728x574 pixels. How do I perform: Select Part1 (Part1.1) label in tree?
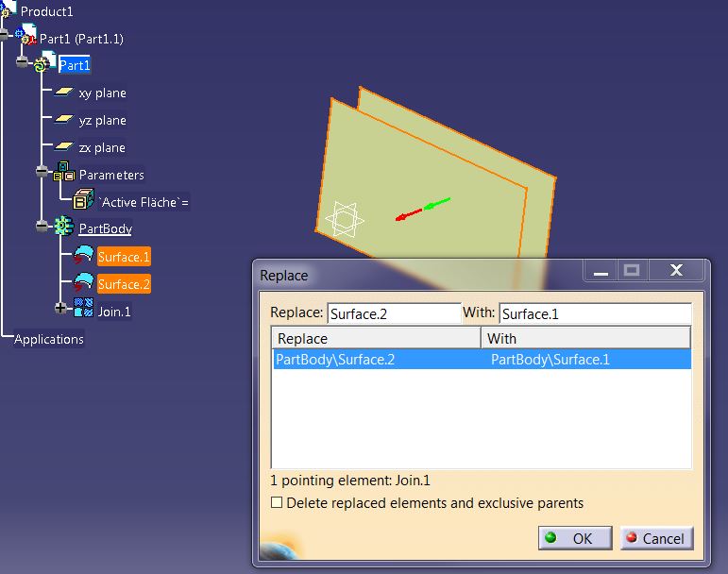coord(82,39)
